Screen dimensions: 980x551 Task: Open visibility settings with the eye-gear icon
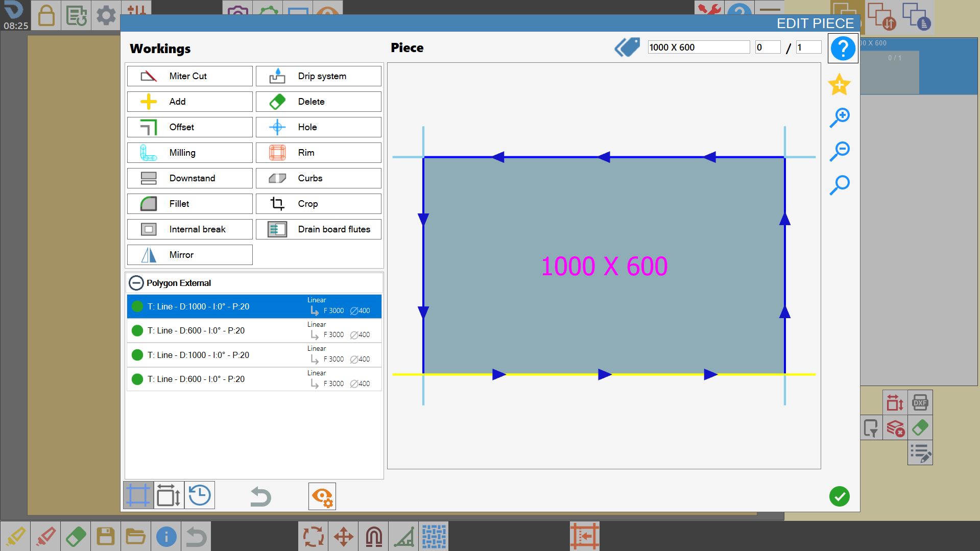(322, 496)
